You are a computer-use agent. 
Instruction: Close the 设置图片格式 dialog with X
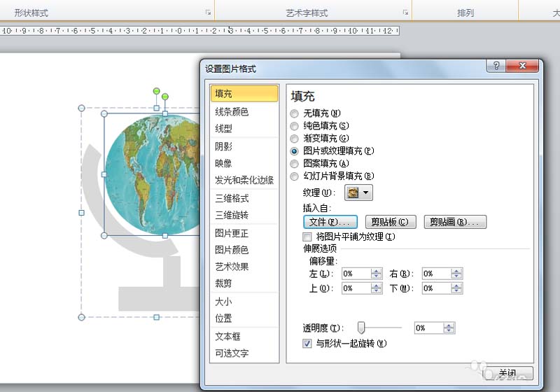[522, 66]
